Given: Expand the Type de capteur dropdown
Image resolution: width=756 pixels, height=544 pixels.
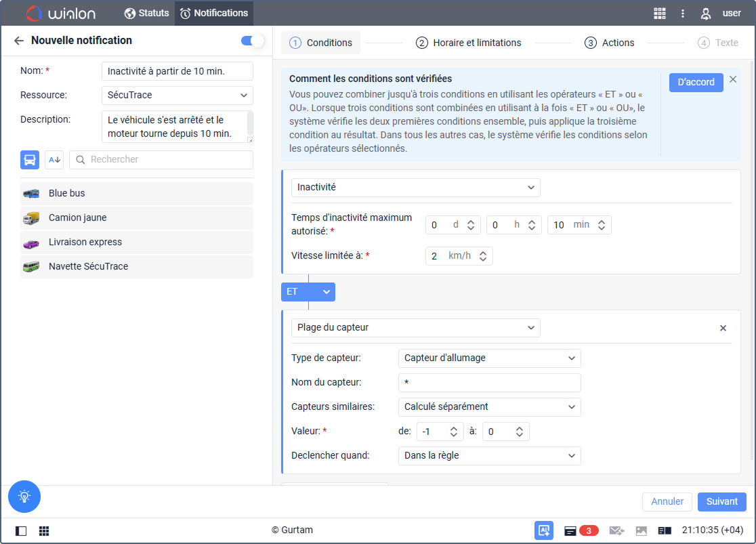Looking at the screenshot, I should pos(489,358).
